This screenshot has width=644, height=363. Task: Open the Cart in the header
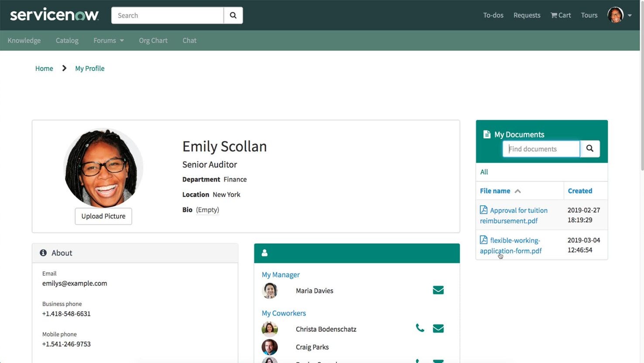pyautogui.click(x=560, y=15)
